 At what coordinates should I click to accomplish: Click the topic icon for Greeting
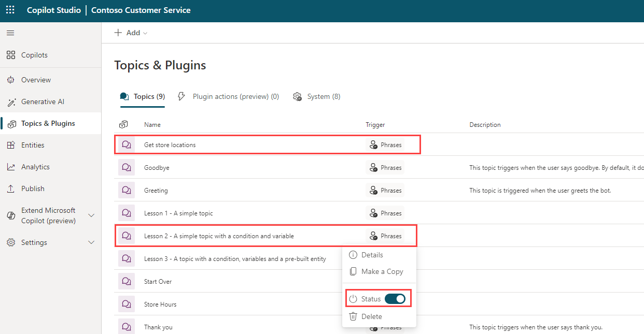click(127, 191)
